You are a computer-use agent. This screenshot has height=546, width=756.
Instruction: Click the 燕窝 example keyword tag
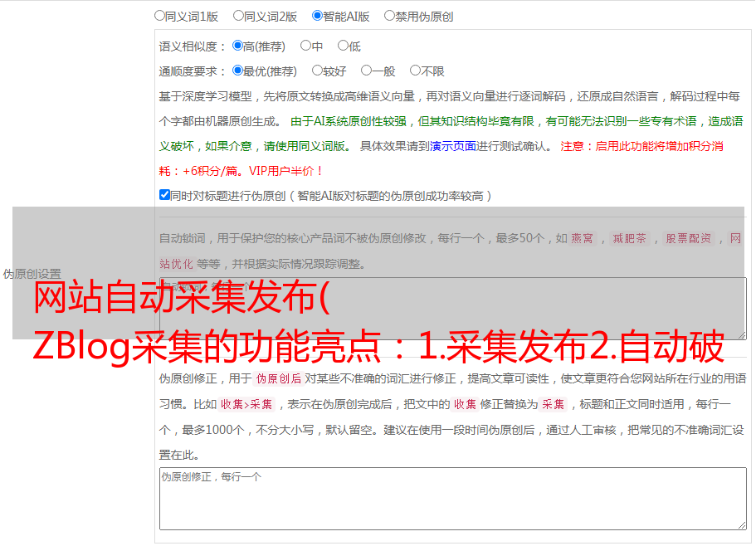(x=583, y=238)
